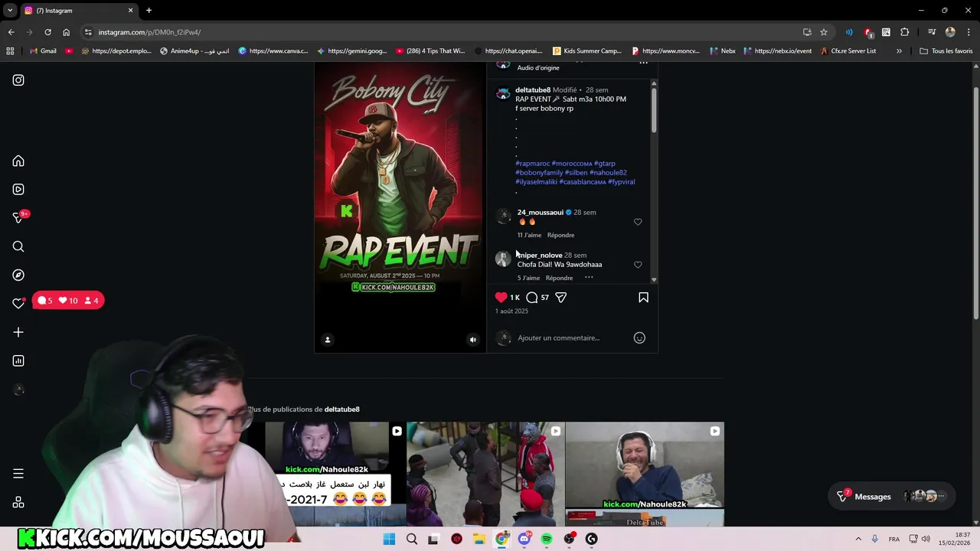The width and height of the screenshot is (980, 551).
Task: Close the Instagram tab
Action: coord(130,10)
